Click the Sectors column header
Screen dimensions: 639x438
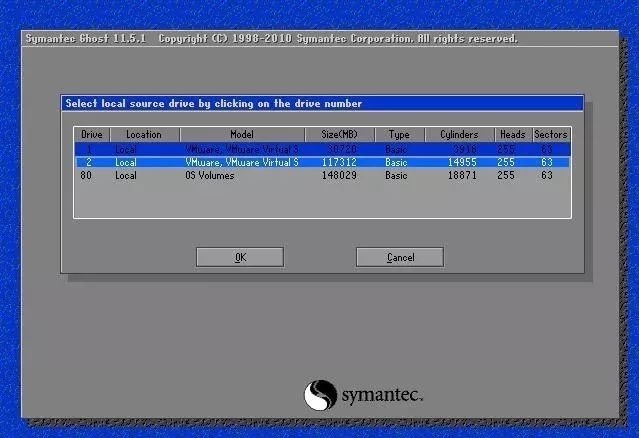coord(551,134)
